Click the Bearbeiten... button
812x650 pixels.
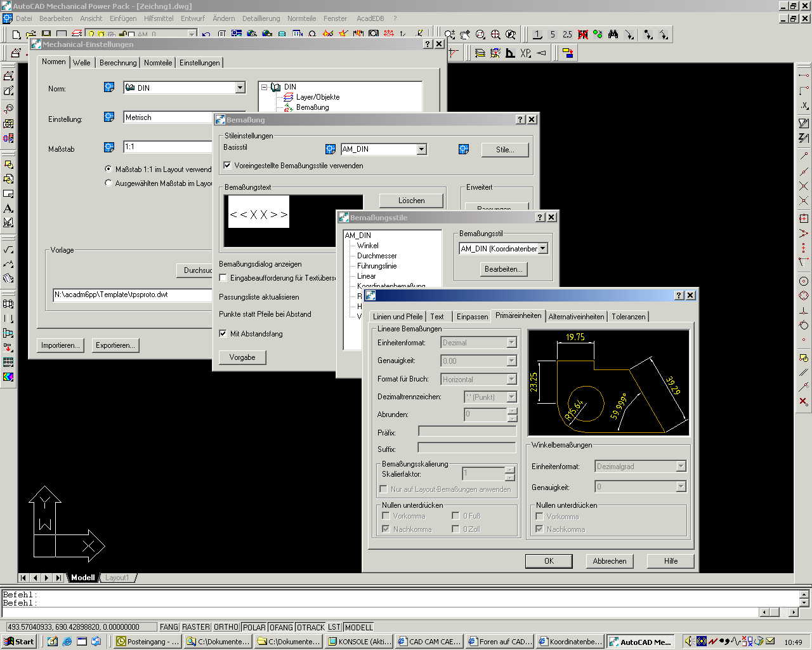click(503, 269)
